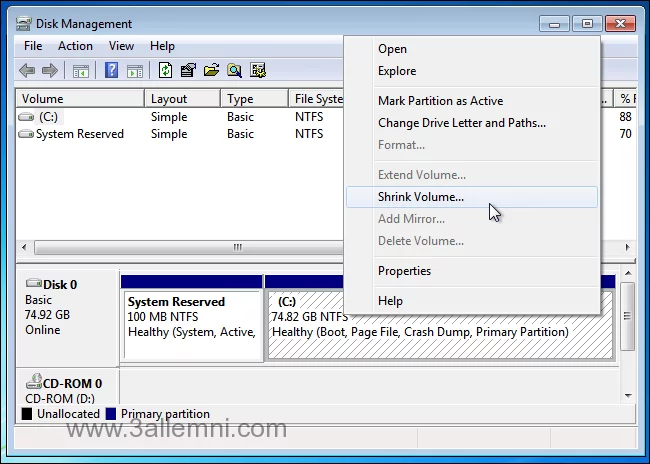
Task: Toggle the Show/Hide Action Pane icon
Action: [x=134, y=70]
